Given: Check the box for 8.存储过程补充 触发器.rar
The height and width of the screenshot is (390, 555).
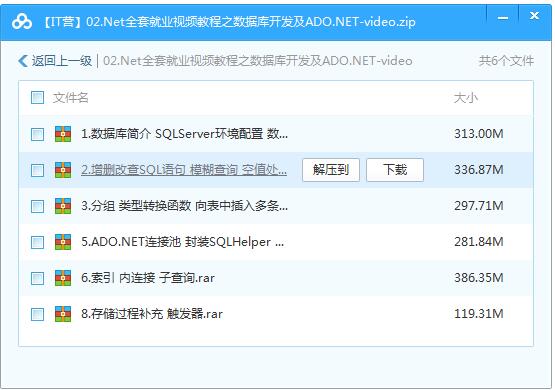Looking at the screenshot, I should click(38, 314).
